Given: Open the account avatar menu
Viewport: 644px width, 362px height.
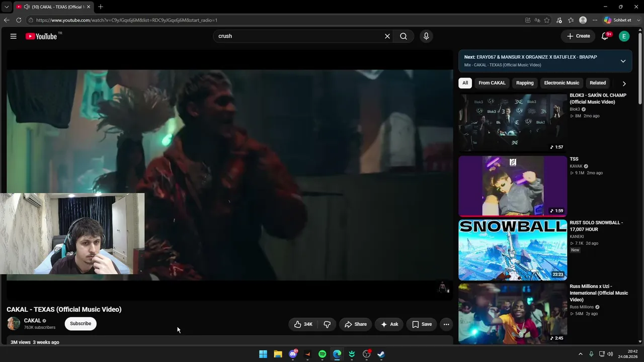Looking at the screenshot, I should (x=624, y=36).
